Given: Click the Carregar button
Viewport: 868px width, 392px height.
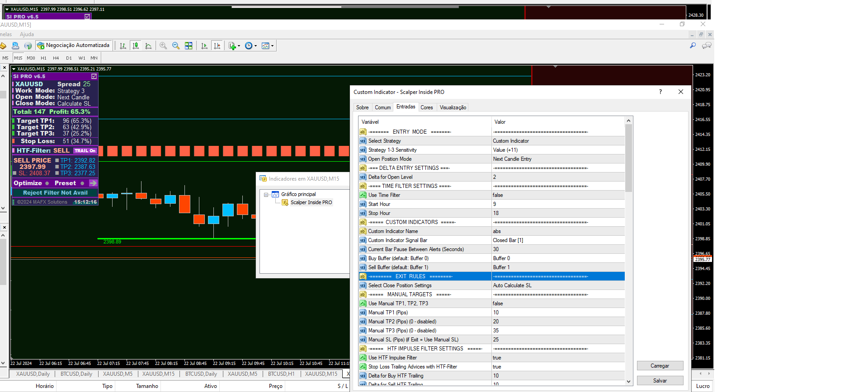Looking at the screenshot, I should 660,366.
